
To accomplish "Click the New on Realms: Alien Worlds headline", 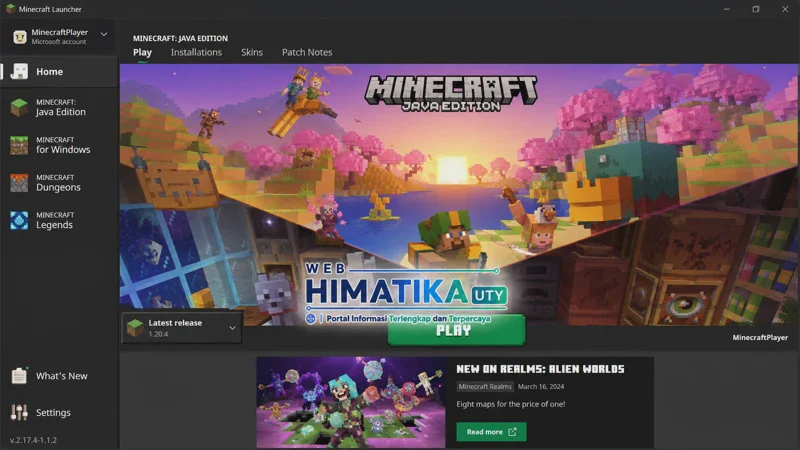I will 540,369.
